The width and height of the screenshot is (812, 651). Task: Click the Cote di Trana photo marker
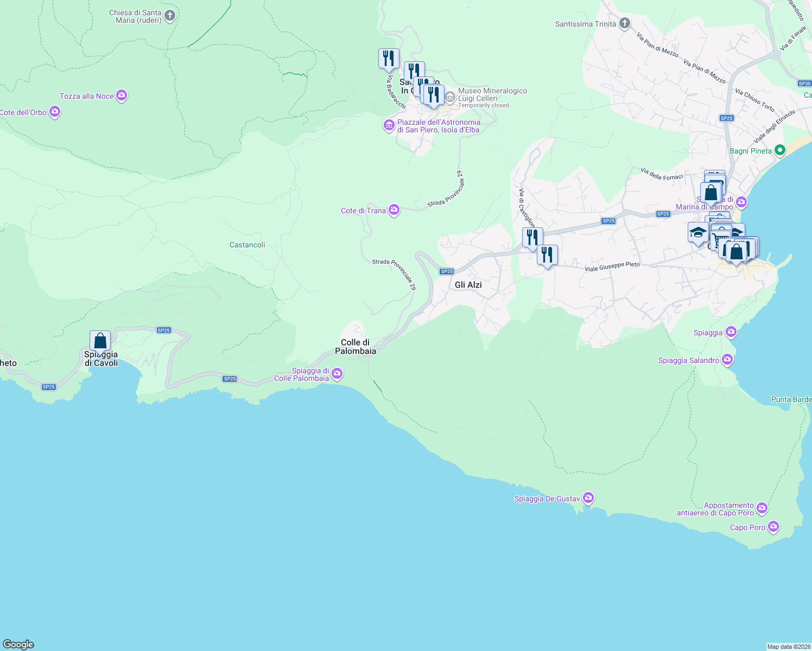coord(394,210)
